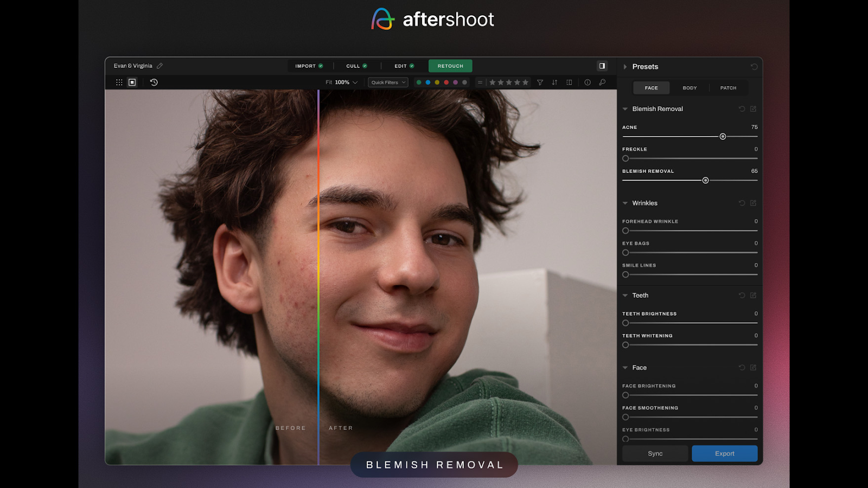This screenshot has width=868, height=488.
Task: Select the fifth rating star
Action: (525, 82)
